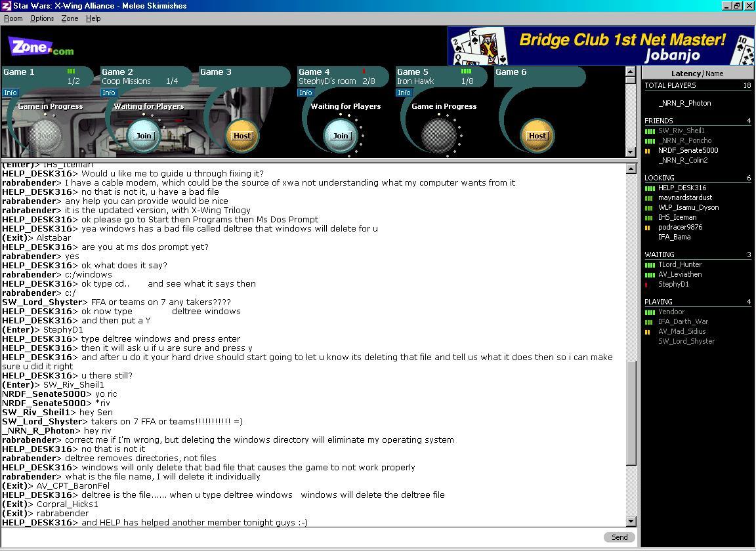Click Info button for Game 5

point(404,92)
